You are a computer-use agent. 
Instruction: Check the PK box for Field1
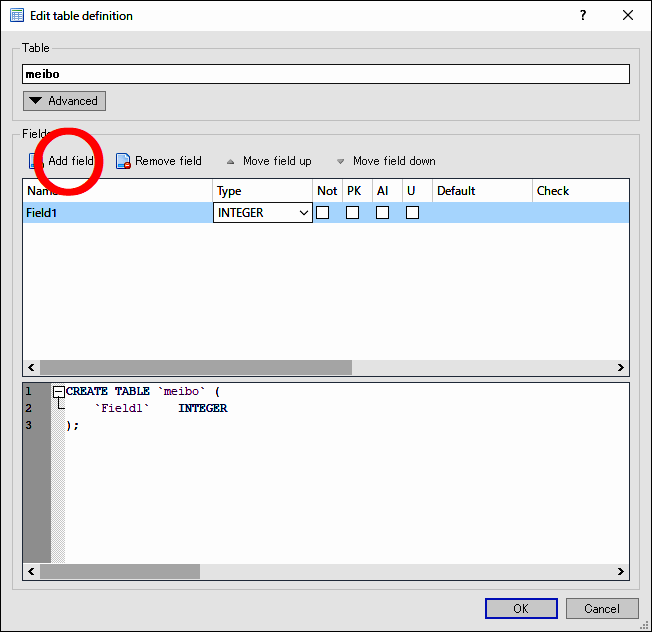pos(353,213)
